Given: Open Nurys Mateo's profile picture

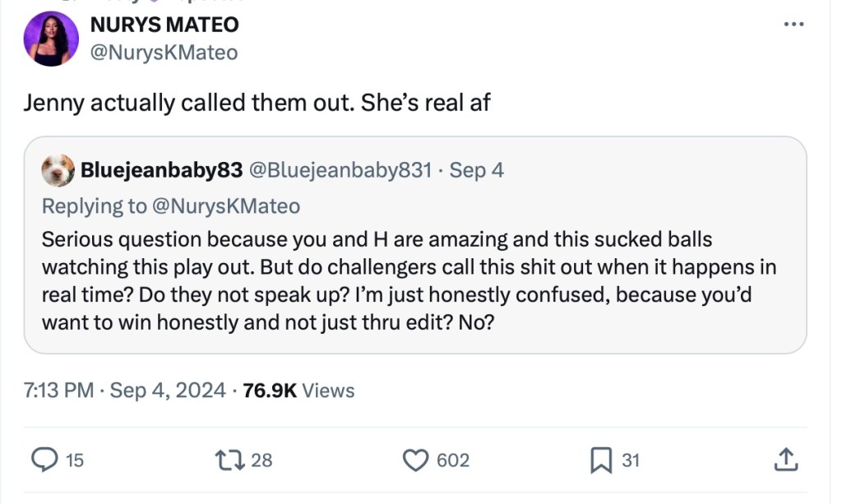Looking at the screenshot, I should tap(52, 39).
